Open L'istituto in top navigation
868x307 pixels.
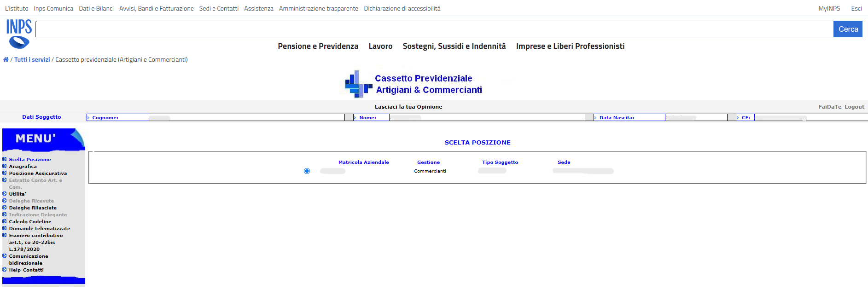pyautogui.click(x=17, y=8)
